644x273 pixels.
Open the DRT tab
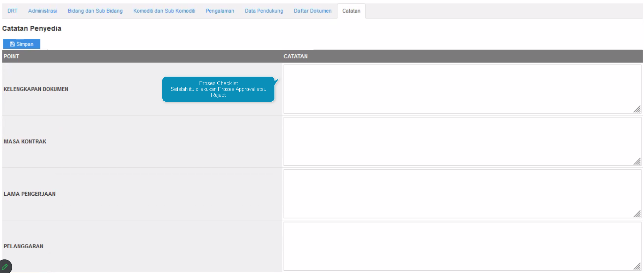pyautogui.click(x=13, y=11)
